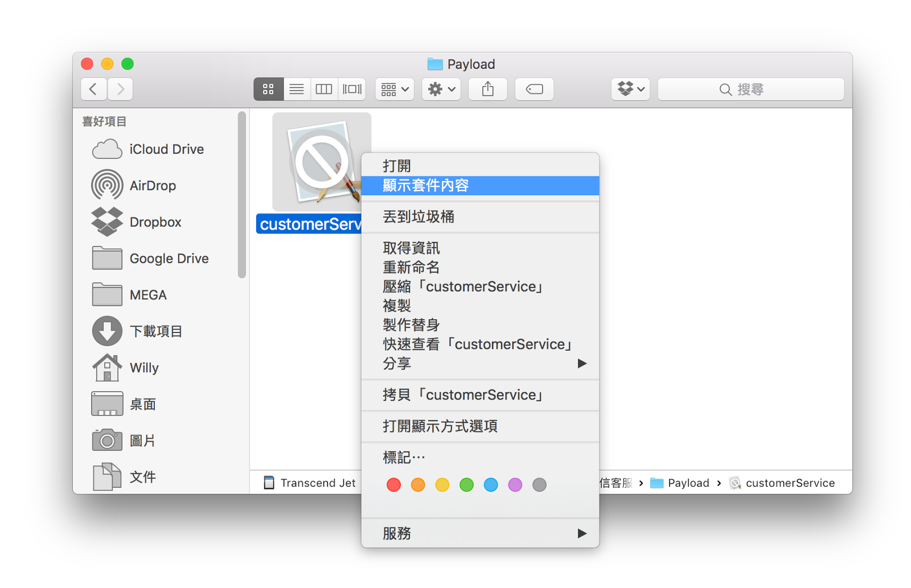Choose 壓縮「customerService」 menu item

(x=480, y=286)
